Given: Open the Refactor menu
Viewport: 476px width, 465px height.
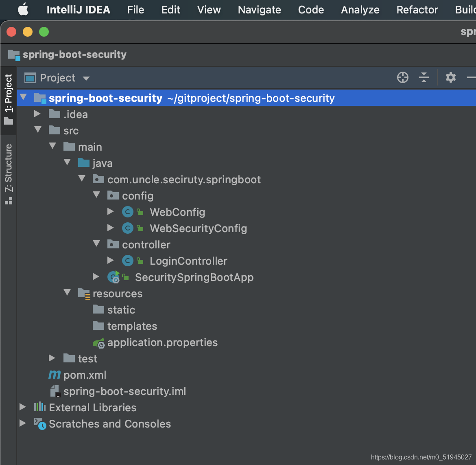Looking at the screenshot, I should (x=417, y=10).
